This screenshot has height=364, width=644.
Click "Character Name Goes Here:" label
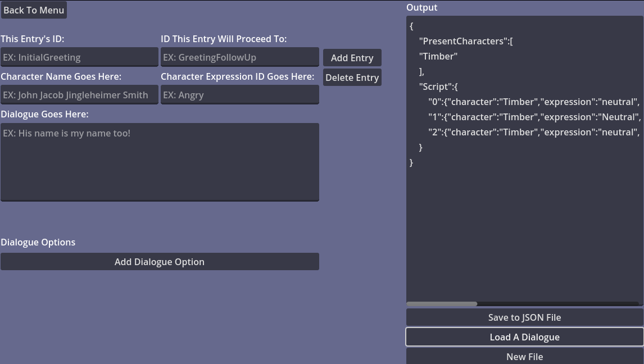click(x=61, y=77)
